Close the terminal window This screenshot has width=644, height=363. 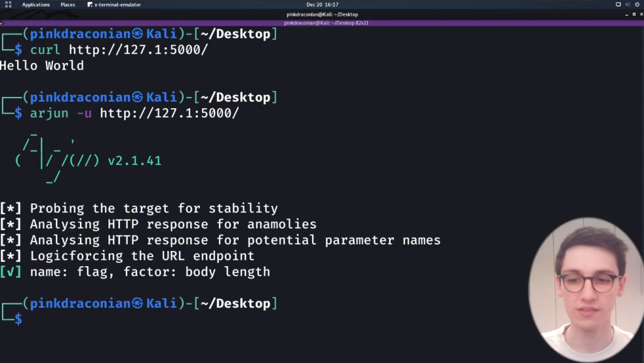pos(641,14)
